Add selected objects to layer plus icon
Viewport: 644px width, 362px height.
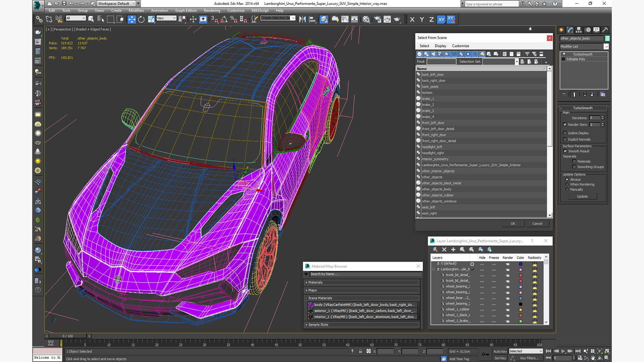click(453, 249)
